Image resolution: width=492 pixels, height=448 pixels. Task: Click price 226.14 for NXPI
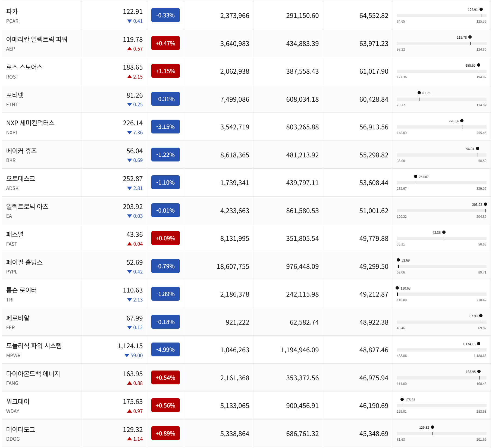(133, 123)
